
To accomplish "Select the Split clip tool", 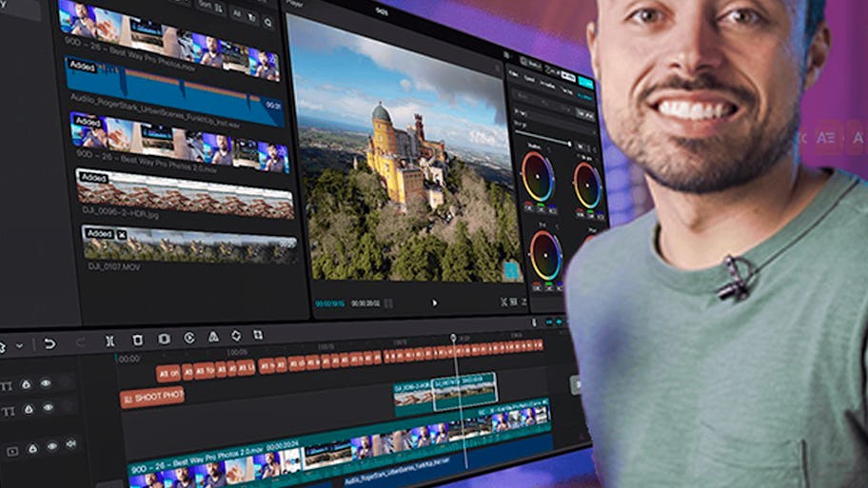I will pyautogui.click(x=110, y=342).
